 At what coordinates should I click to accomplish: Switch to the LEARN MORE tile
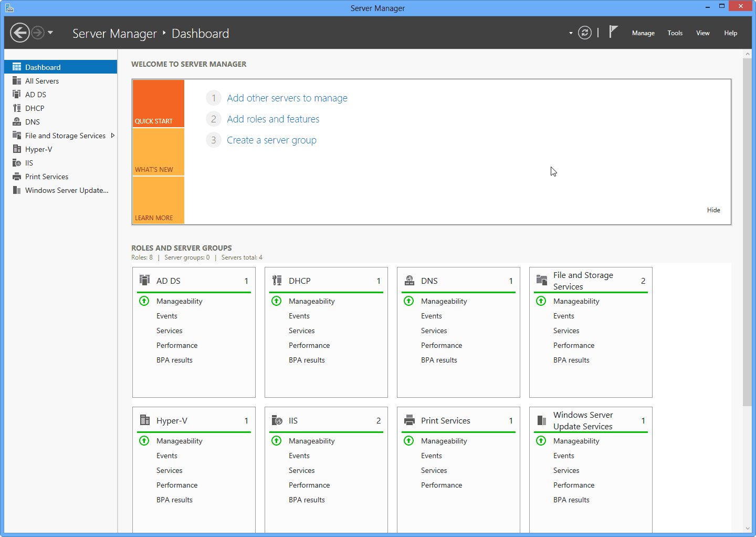click(x=158, y=200)
